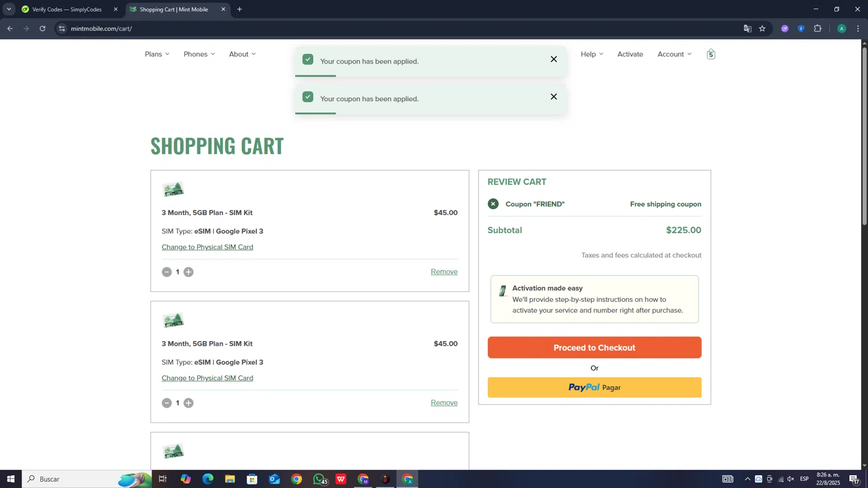The height and width of the screenshot is (488, 868).
Task: Open the Activate page
Action: tap(630, 54)
